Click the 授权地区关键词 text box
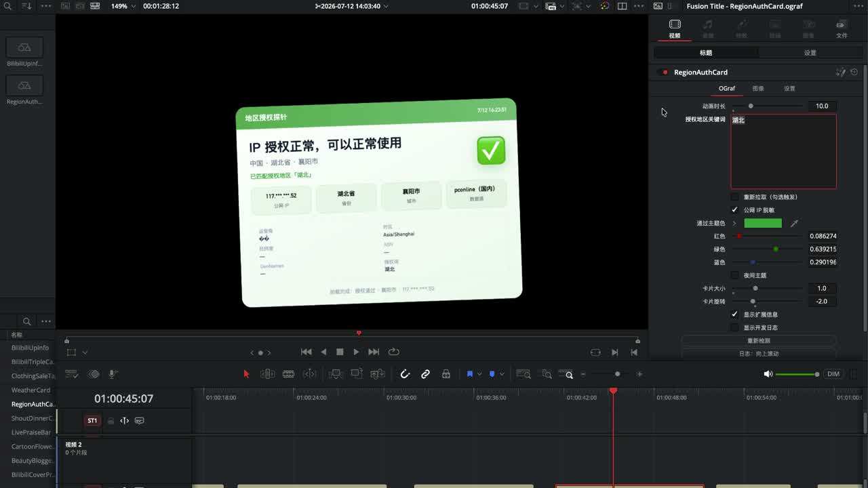868x488 pixels. click(x=783, y=151)
